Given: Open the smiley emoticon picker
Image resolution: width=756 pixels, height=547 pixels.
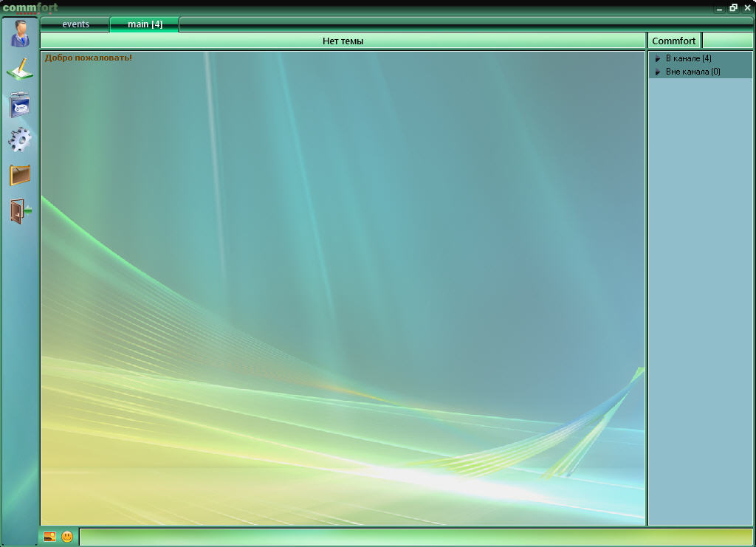Looking at the screenshot, I should point(67,537).
